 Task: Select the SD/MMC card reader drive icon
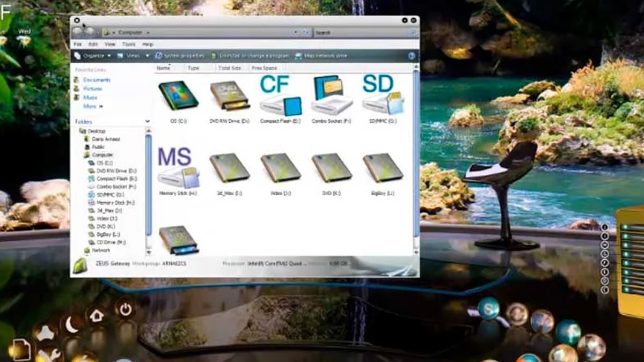click(383, 97)
